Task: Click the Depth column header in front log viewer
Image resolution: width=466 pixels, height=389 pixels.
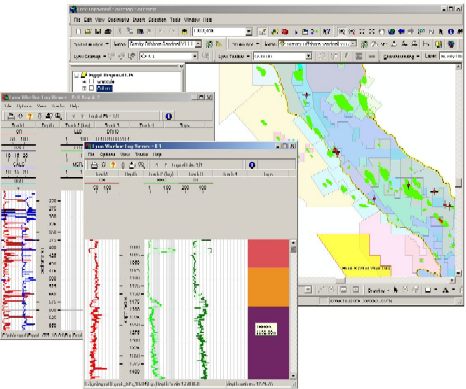Action: pos(131,174)
